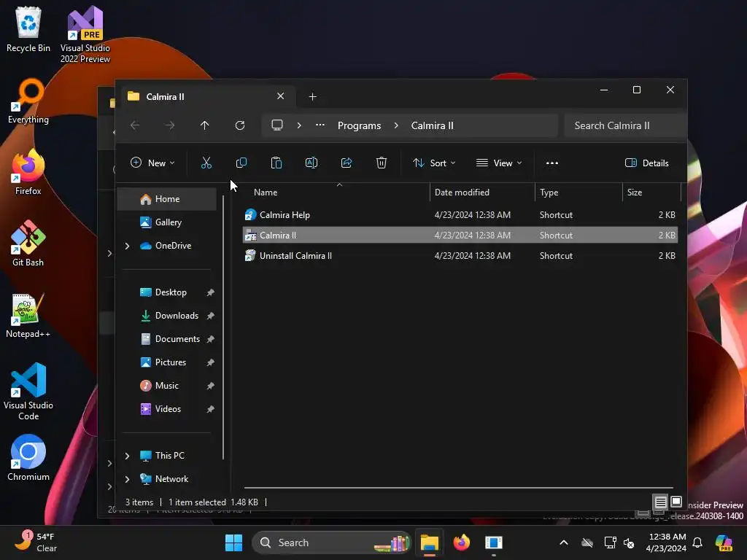
Task: Sort by Date modified column header
Action: click(x=483, y=192)
